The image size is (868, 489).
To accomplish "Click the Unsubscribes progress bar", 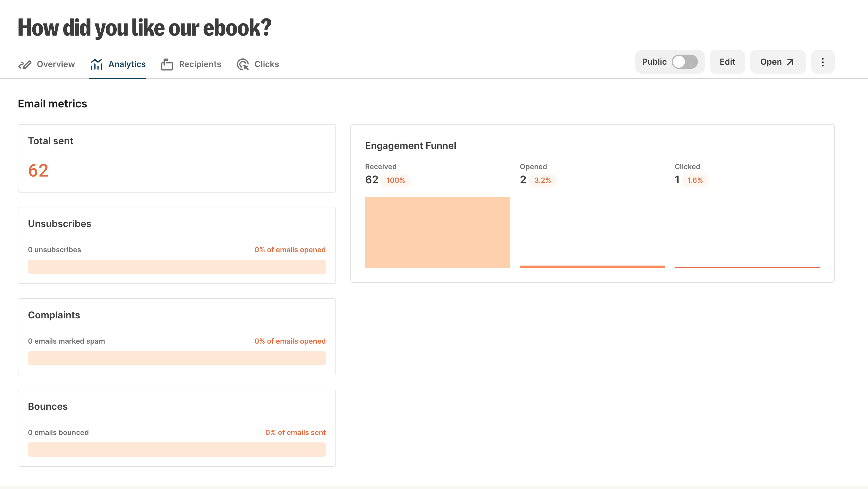I will [x=177, y=267].
